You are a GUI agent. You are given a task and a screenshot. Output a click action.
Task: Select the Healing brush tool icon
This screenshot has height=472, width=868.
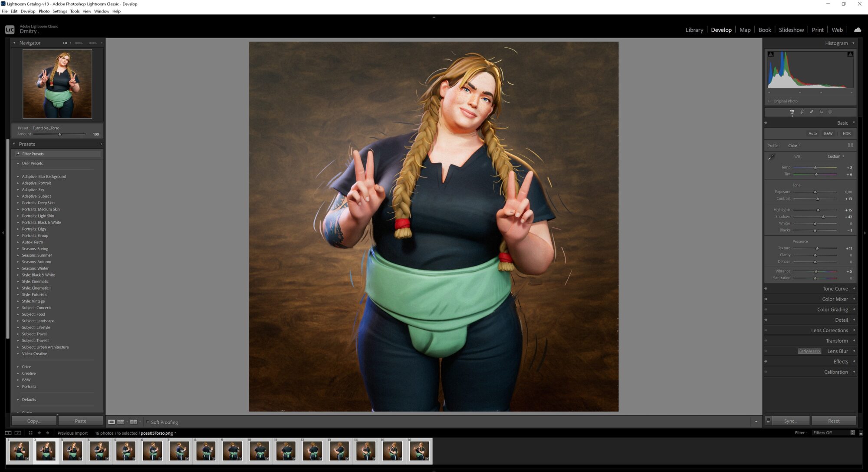pos(811,112)
